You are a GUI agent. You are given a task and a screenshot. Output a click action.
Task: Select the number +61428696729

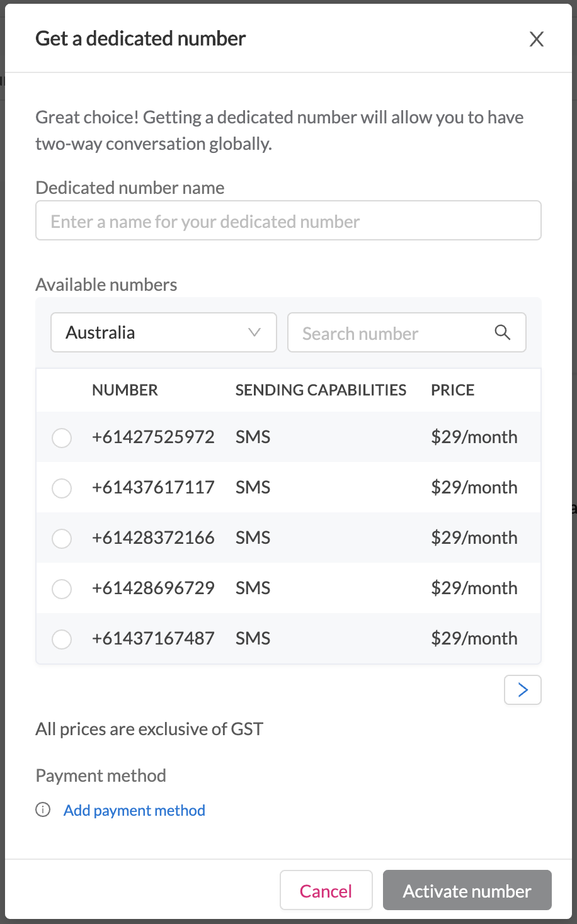click(x=62, y=589)
